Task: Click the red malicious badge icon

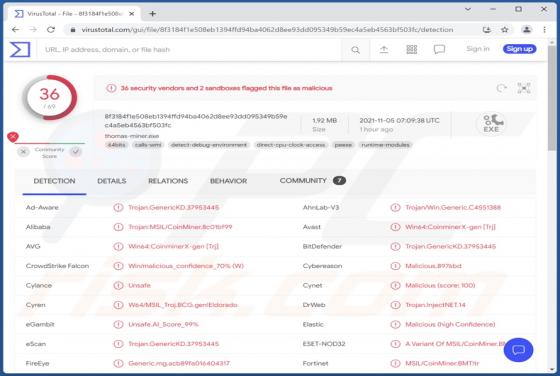Action: [x=13, y=137]
